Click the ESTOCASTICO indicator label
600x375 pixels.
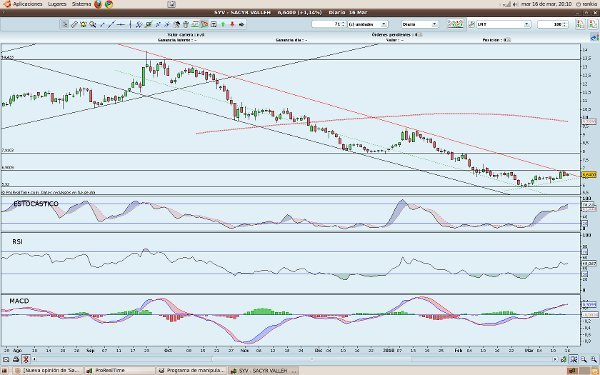point(36,204)
